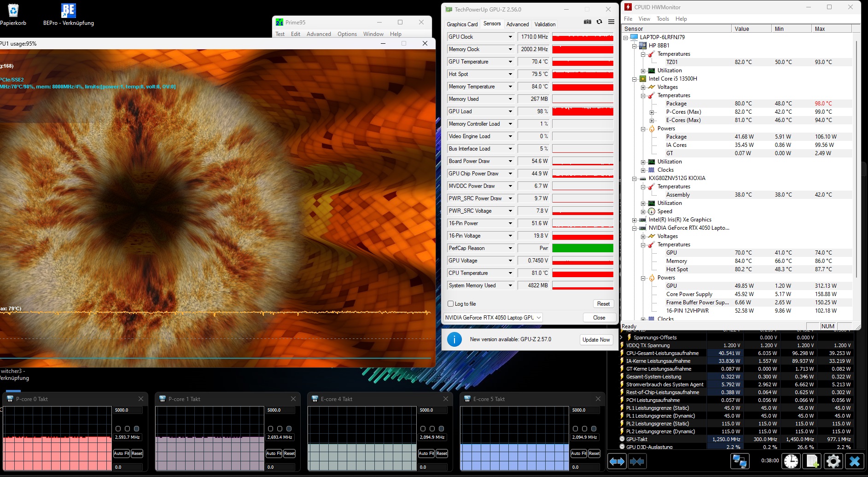Click the HWiNFO clock reset icon
Viewport: 868px width, 477px height.
tap(791, 461)
